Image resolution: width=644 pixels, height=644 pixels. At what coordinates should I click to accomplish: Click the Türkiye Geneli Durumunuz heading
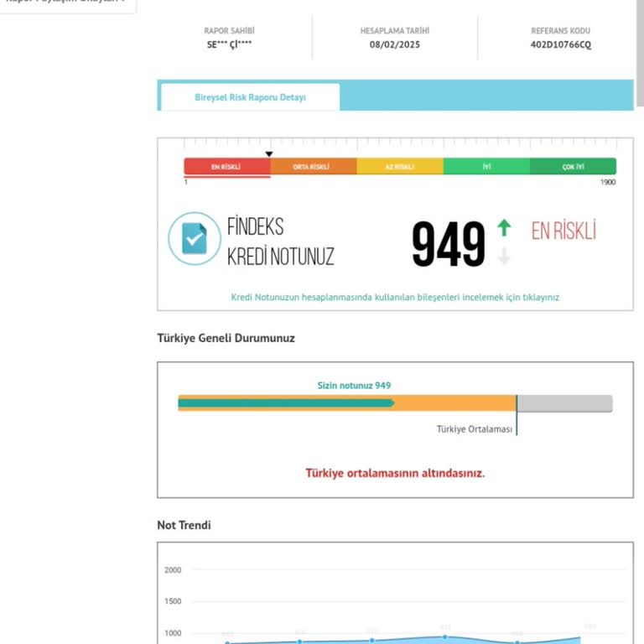pyautogui.click(x=226, y=338)
